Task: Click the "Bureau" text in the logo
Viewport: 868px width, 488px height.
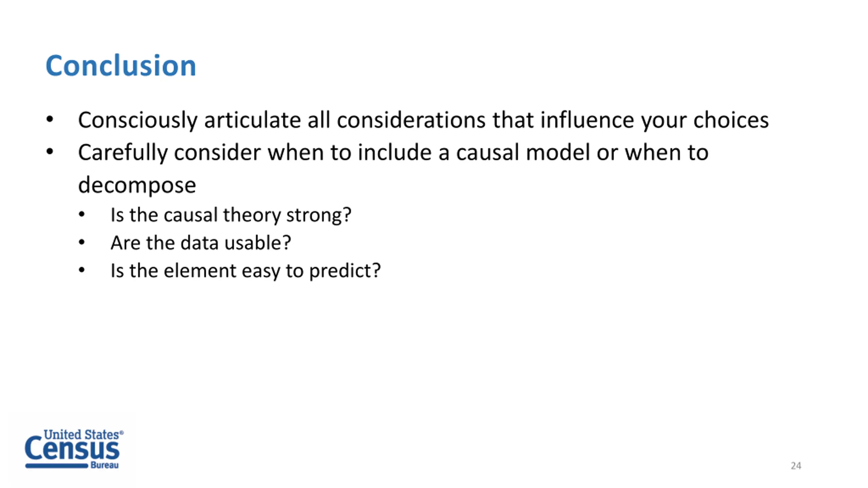Action: pos(105,465)
